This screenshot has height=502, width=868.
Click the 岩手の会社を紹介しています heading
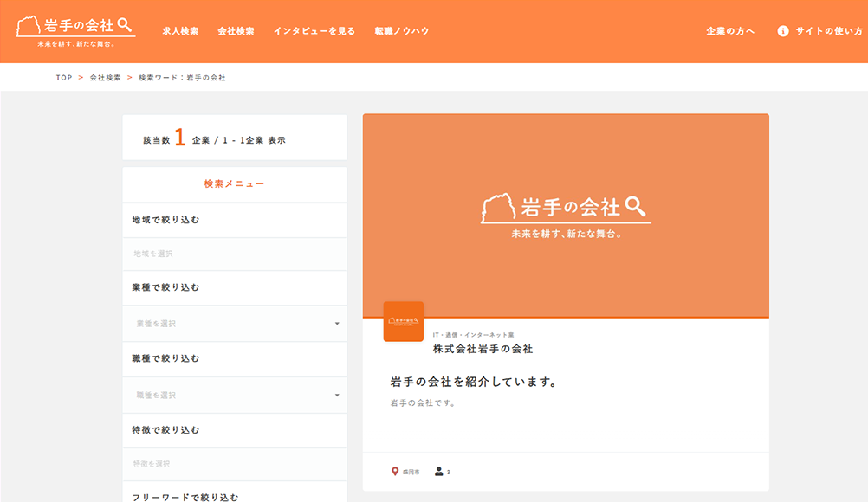(x=473, y=382)
